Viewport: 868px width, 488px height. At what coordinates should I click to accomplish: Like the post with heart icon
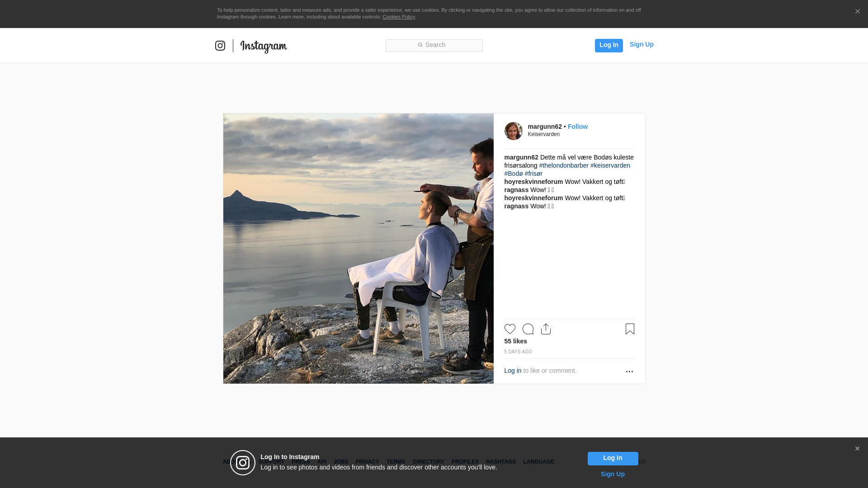click(509, 329)
